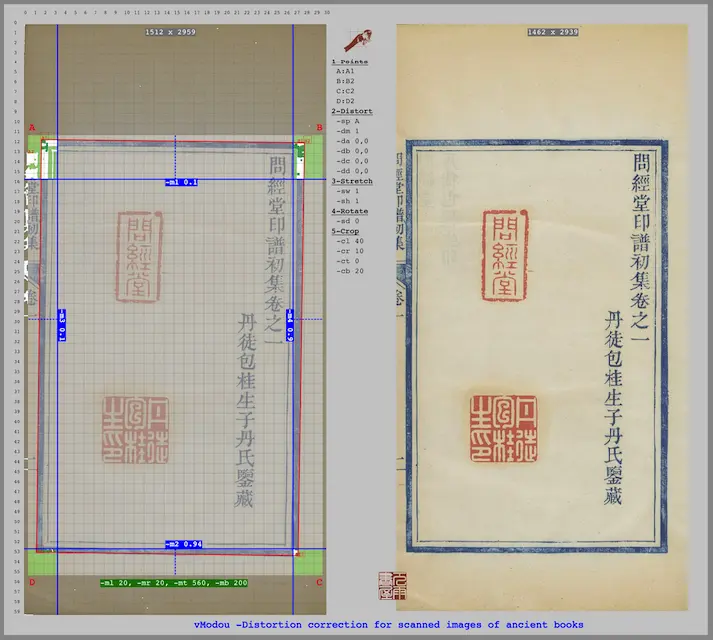The height and width of the screenshot is (640, 713).
Task: Click the 'A:A1' point entry
Action: pos(345,71)
